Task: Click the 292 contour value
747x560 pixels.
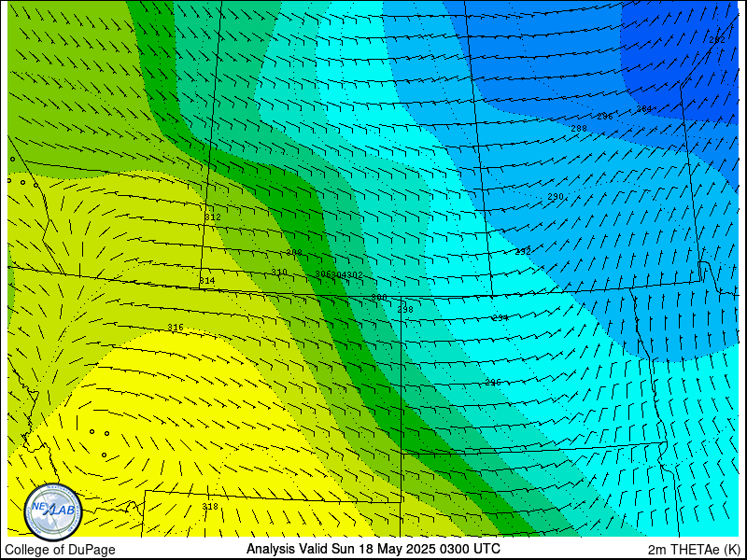Action: pyautogui.click(x=523, y=251)
